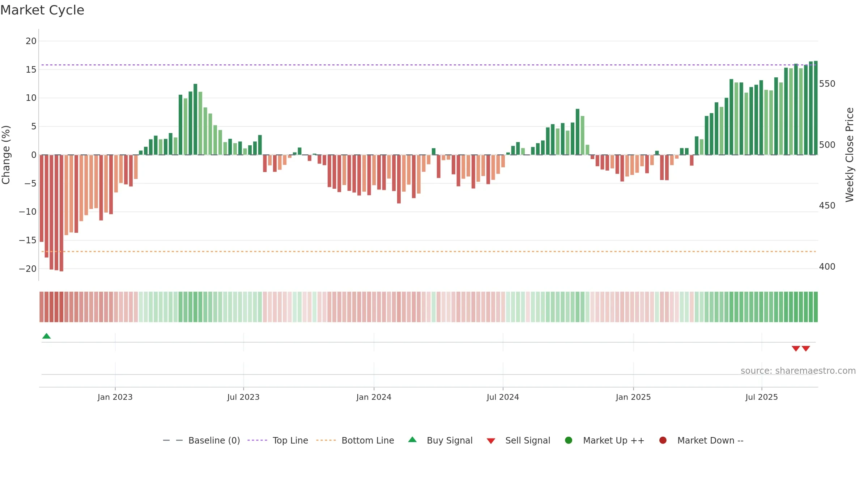This screenshot has height=488, width=868.
Task: Toggle the Bottom Line legend label
Action: (x=368, y=440)
